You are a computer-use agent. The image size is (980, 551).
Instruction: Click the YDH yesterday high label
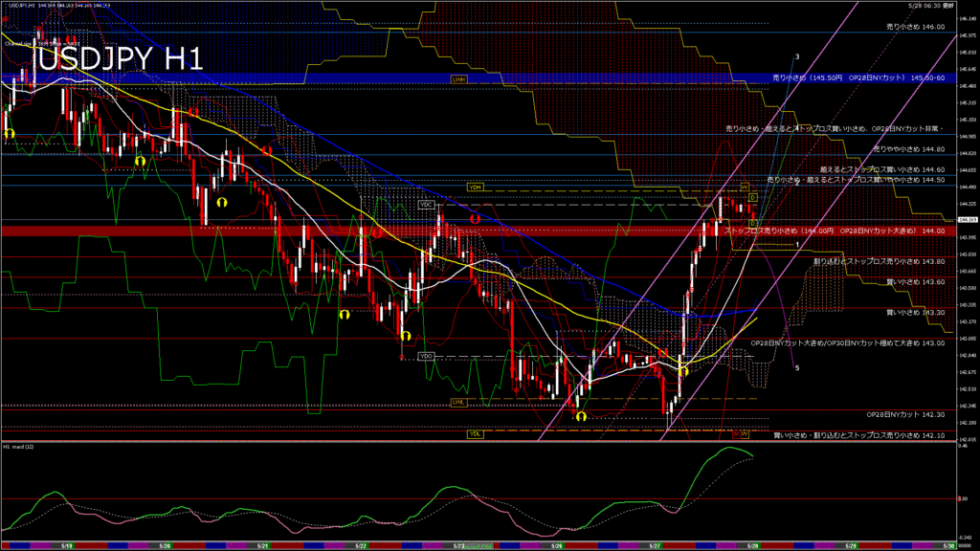pyautogui.click(x=475, y=187)
